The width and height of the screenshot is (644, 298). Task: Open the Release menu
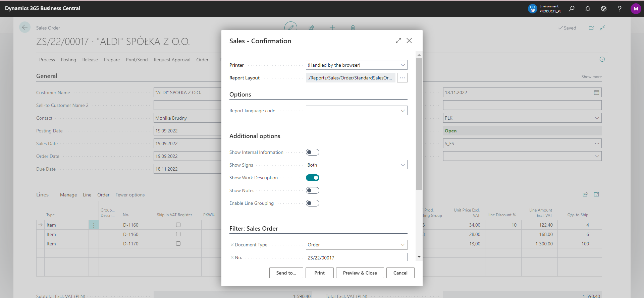tap(90, 60)
